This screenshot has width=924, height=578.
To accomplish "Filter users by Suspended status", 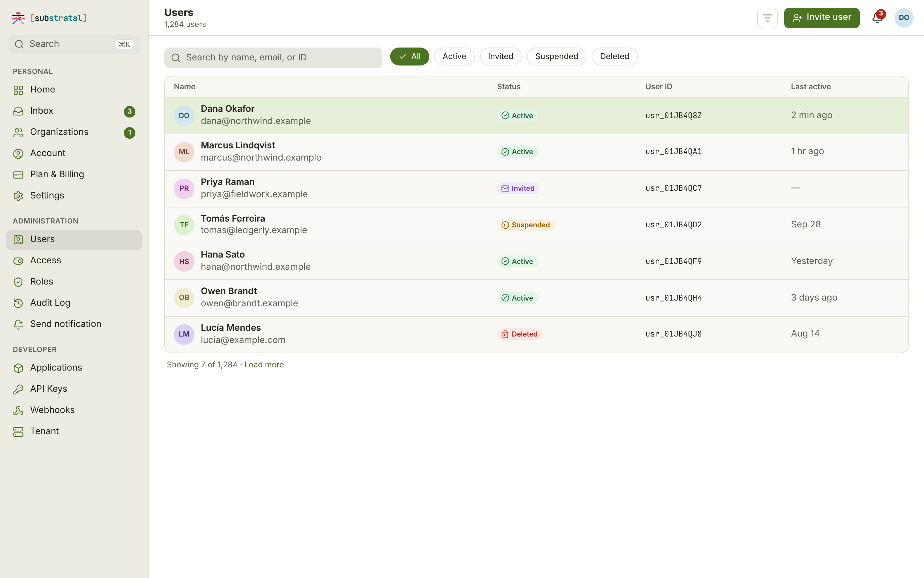I will 556,57.
